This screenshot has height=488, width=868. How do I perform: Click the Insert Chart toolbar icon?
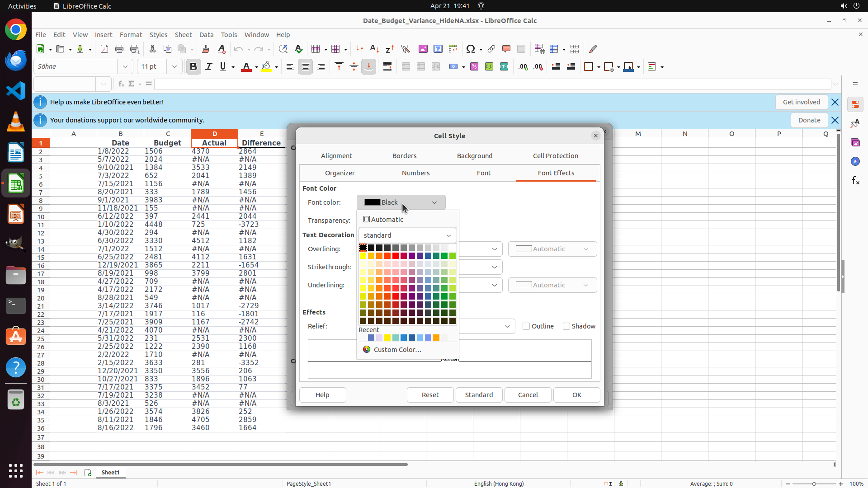[x=438, y=49]
